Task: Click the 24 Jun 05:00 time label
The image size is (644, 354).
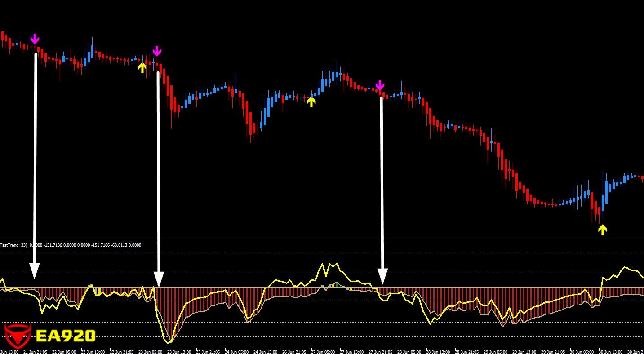Action: [x=237, y=352]
